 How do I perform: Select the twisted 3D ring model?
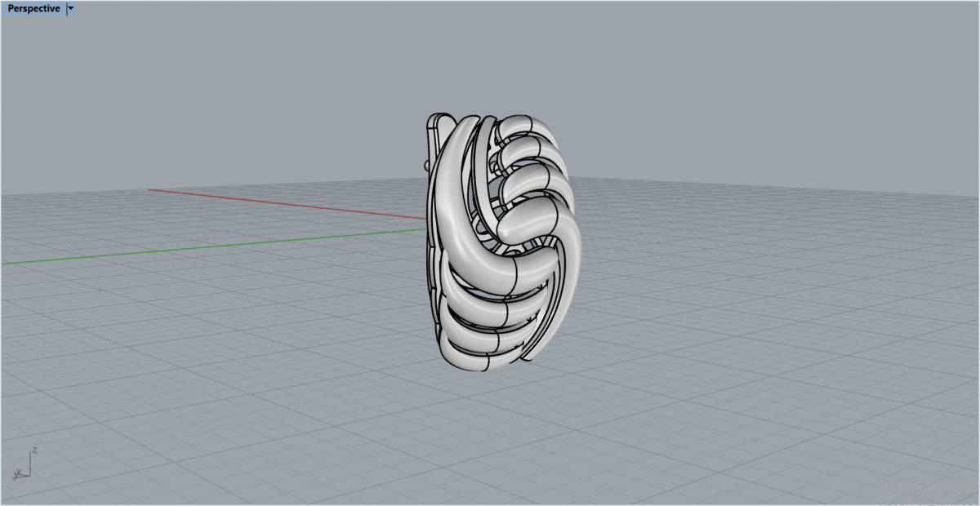click(505, 242)
